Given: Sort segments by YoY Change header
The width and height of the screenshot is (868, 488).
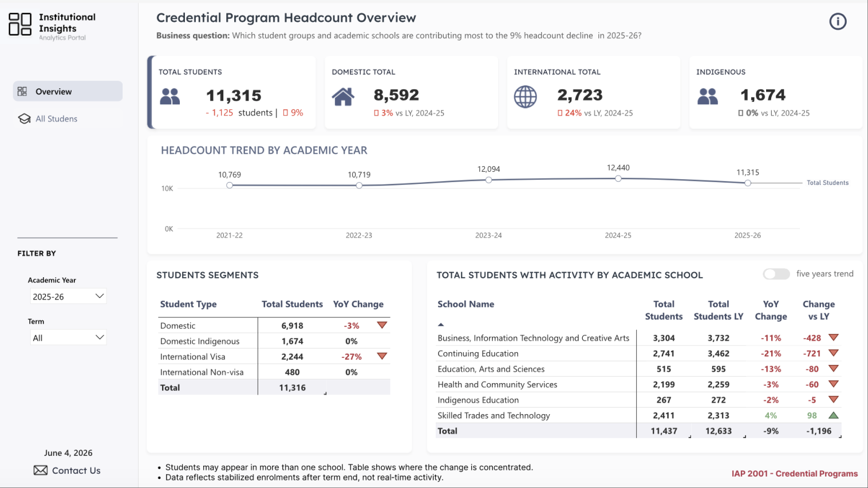Looking at the screenshot, I should [x=358, y=304].
